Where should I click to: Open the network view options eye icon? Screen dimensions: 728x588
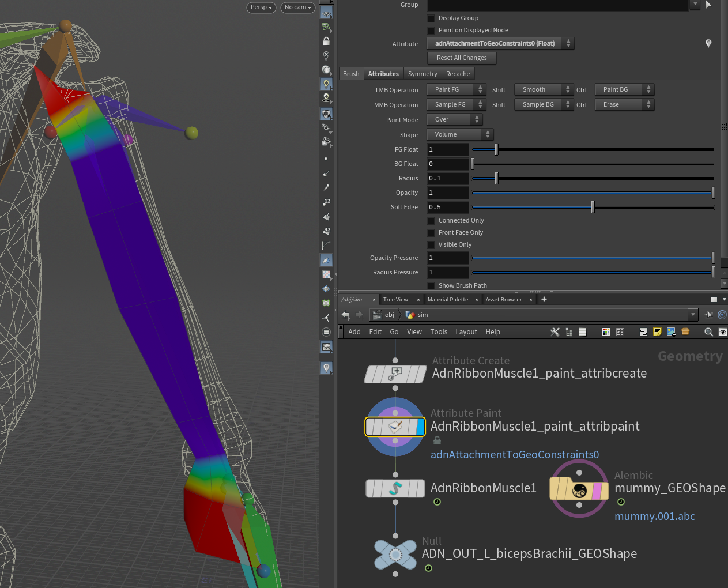pos(723,331)
